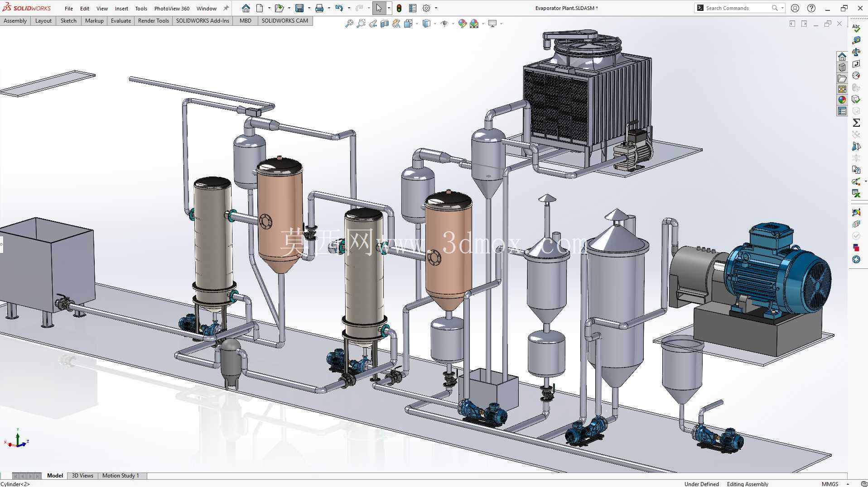This screenshot has height=487, width=868.
Task: Switch to the SOLIDWORKS Add-Ins tab
Action: click(x=203, y=21)
